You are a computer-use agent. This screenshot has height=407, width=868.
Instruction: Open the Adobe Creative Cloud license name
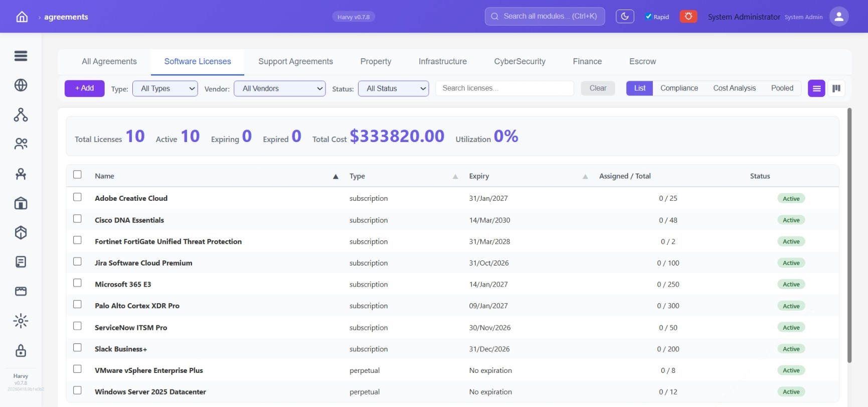tap(131, 198)
